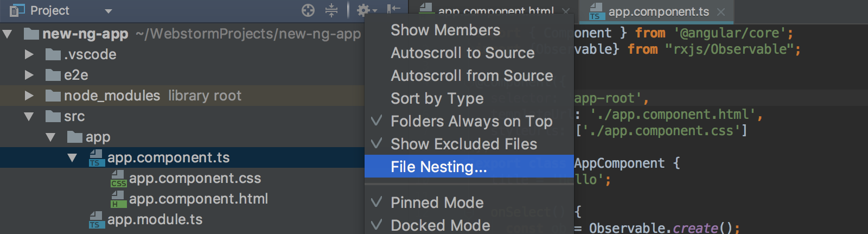Close the app.component.ts tab

pos(721,11)
